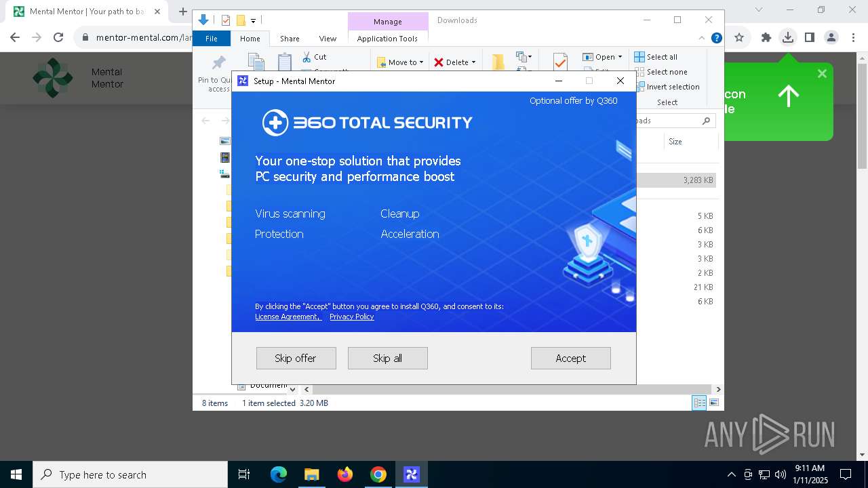Click the Paste clipboard icon in ribbon
The image size is (868, 488).
coord(284,62)
